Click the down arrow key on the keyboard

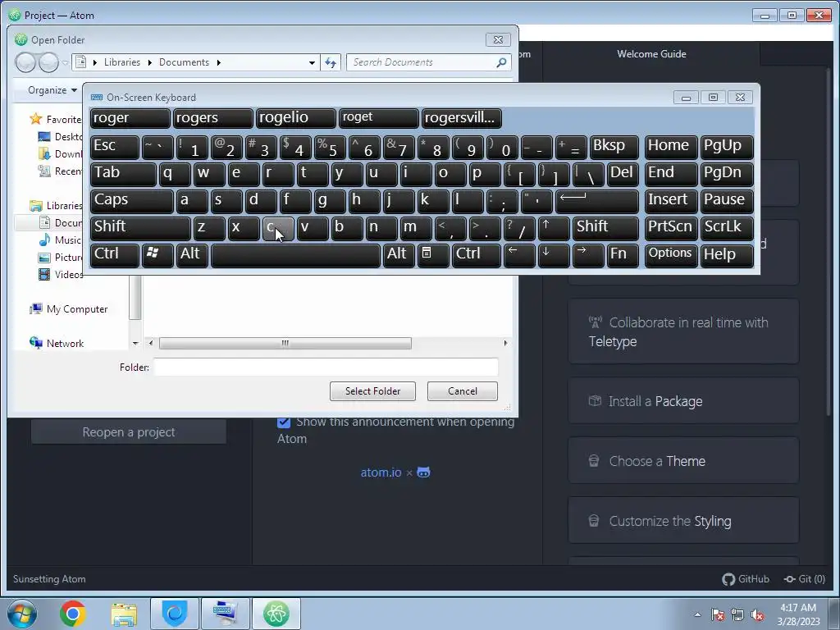click(554, 255)
